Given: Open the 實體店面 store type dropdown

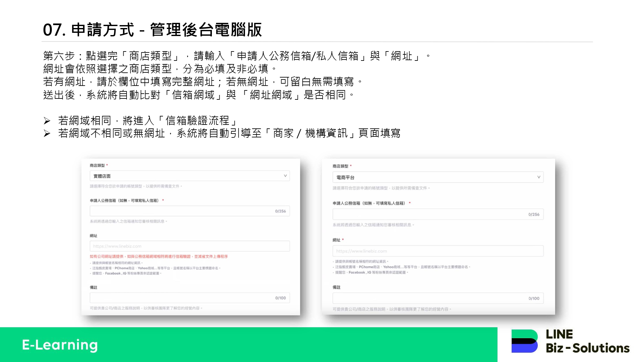Looking at the screenshot, I should click(189, 176).
